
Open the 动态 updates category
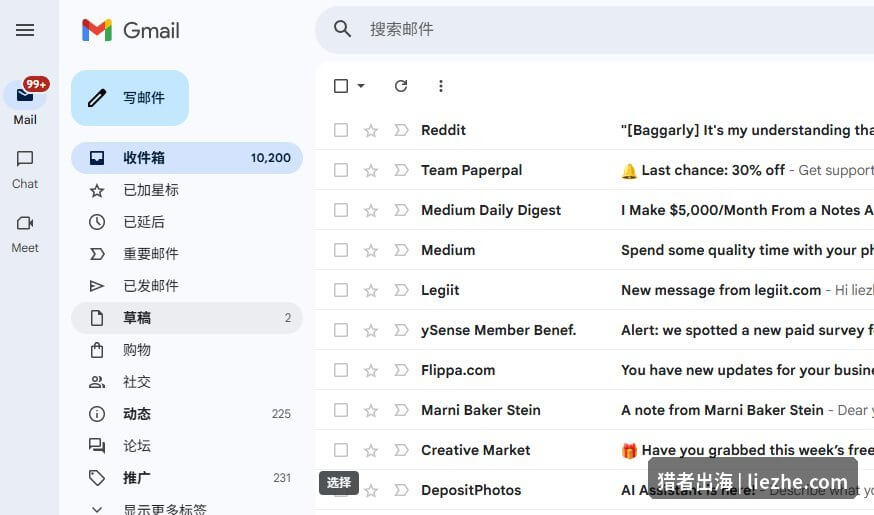coord(187,414)
